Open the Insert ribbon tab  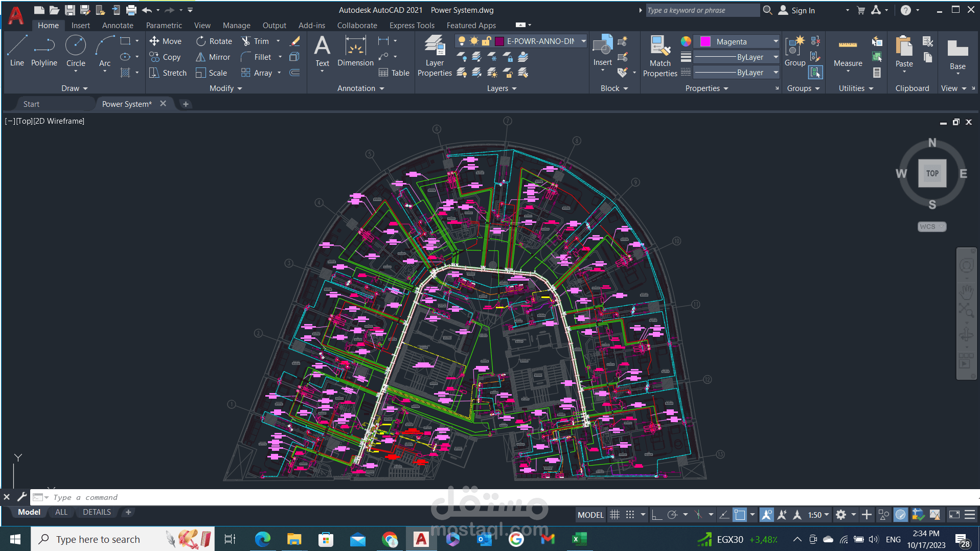point(80,26)
